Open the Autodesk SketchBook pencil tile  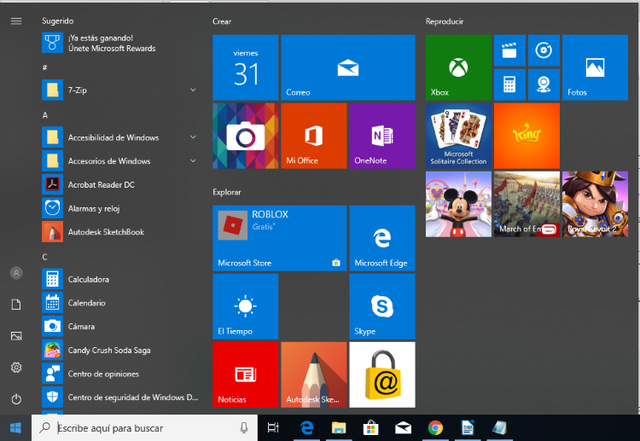pyautogui.click(x=314, y=374)
